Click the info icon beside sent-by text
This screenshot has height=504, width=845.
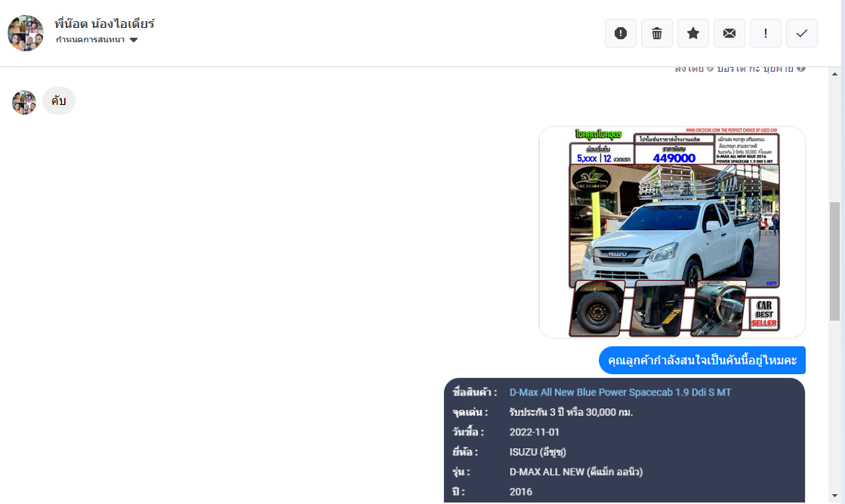(800, 69)
